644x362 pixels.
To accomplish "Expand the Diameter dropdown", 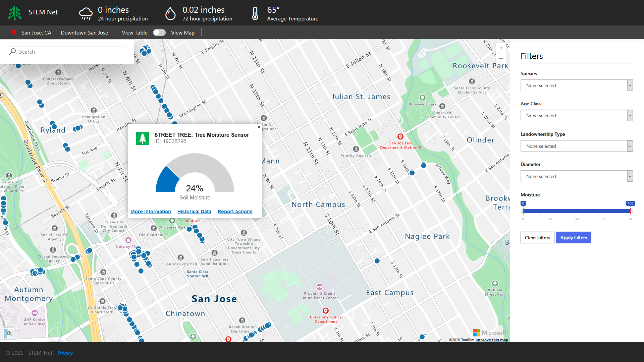I will tap(577, 176).
